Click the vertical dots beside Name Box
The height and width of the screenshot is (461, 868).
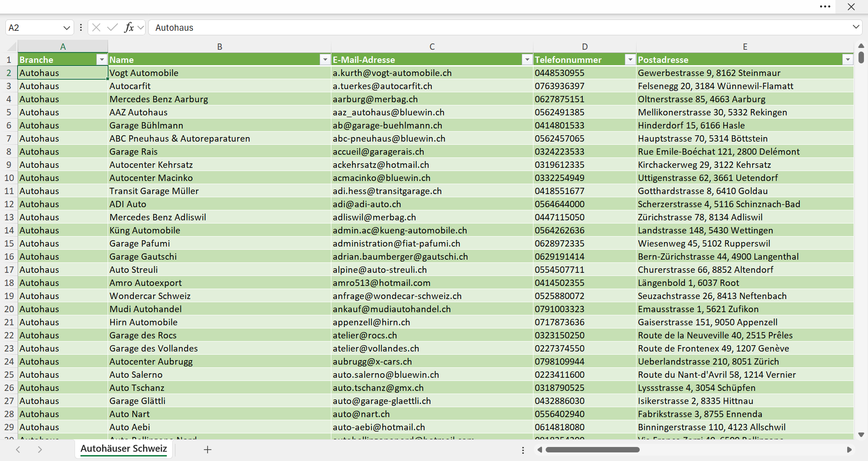pos(81,28)
